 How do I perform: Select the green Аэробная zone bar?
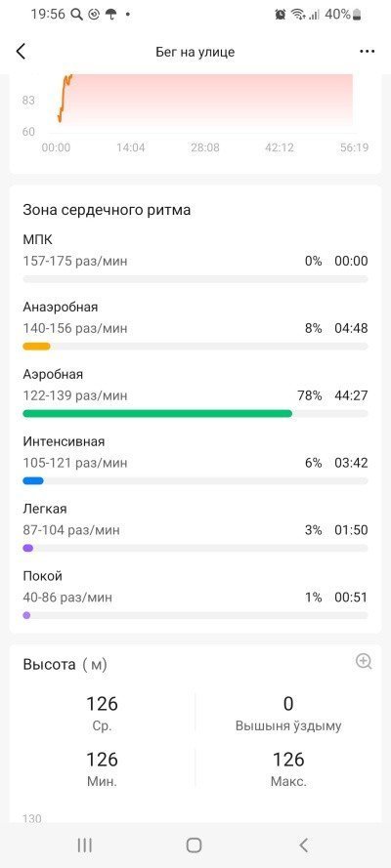pos(157,414)
